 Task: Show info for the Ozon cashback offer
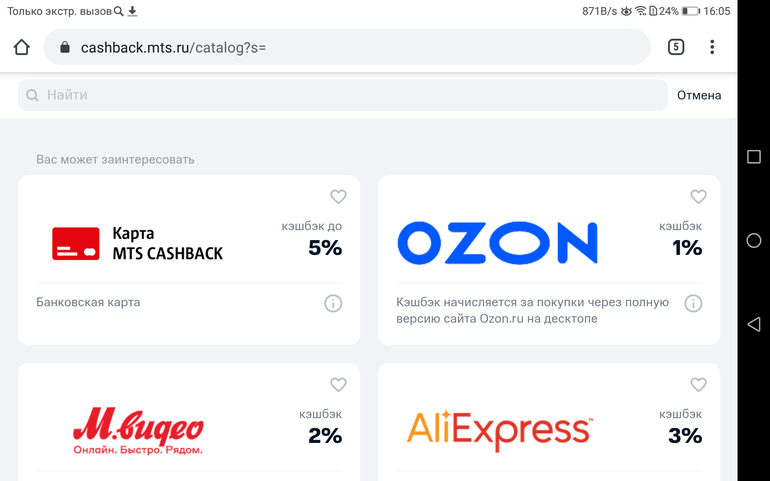[x=693, y=303]
